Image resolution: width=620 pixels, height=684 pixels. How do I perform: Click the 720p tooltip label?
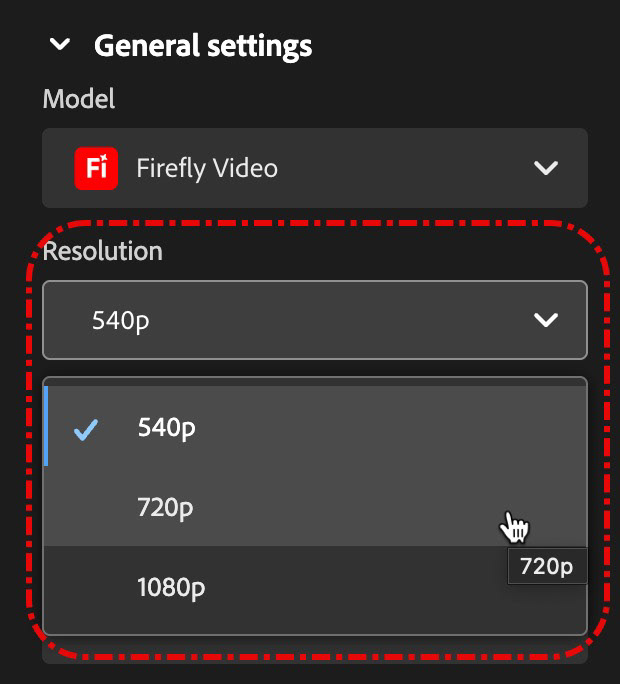click(x=547, y=566)
